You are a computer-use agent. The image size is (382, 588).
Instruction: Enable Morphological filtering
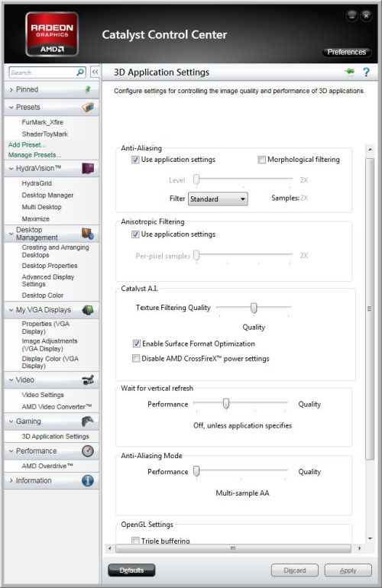pyautogui.click(x=261, y=160)
